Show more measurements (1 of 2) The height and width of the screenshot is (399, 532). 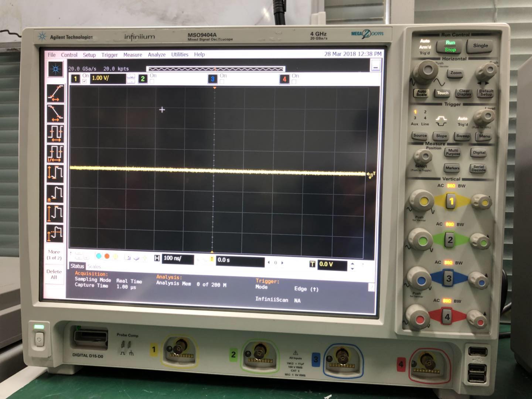coord(54,255)
